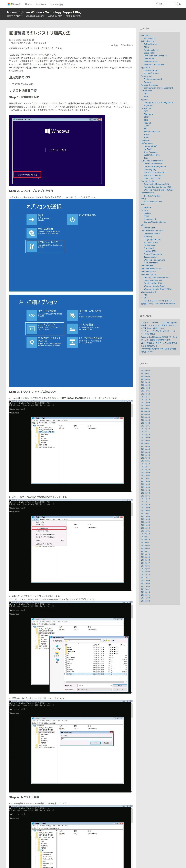This screenshot has height=868, width=186.
Task: Open the Command Prompt category
Action: point(152,234)
